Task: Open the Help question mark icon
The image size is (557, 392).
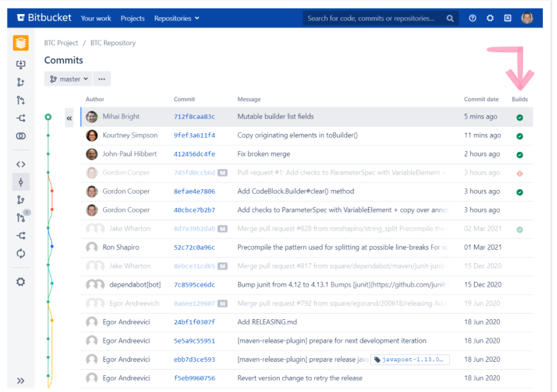Action: 472,18
